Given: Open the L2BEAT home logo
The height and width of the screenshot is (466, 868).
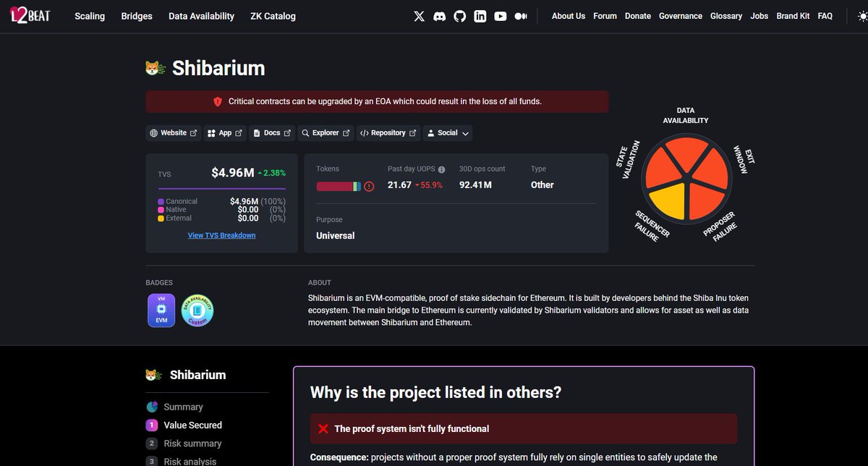Looking at the screenshot, I should [30, 15].
